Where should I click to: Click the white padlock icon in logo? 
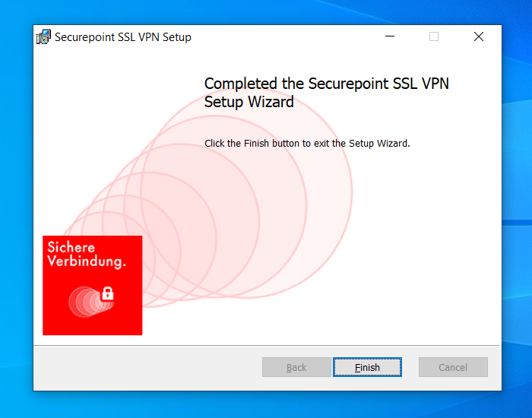coord(108,293)
